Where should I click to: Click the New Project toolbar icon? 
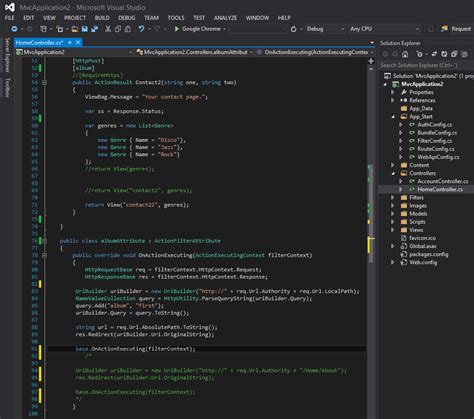[43, 29]
